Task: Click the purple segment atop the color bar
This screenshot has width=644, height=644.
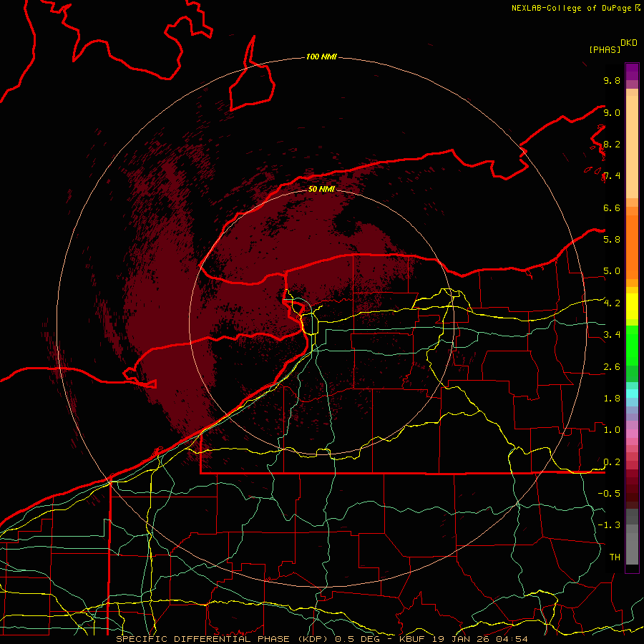Action: pyautogui.click(x=632, y=72)
